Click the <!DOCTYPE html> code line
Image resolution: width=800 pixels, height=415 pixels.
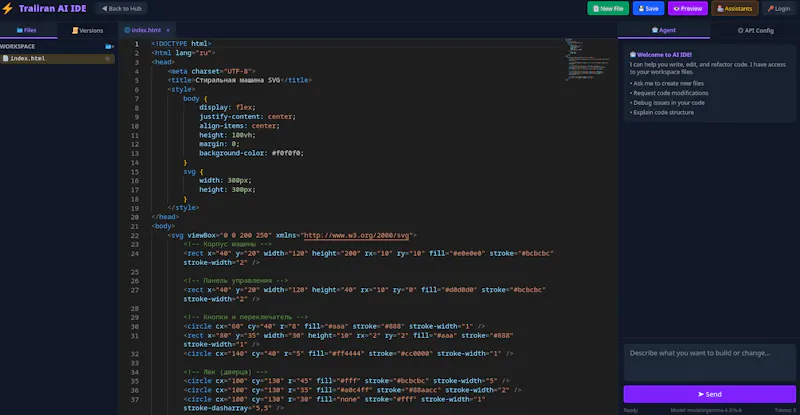(x=181, y=44)
